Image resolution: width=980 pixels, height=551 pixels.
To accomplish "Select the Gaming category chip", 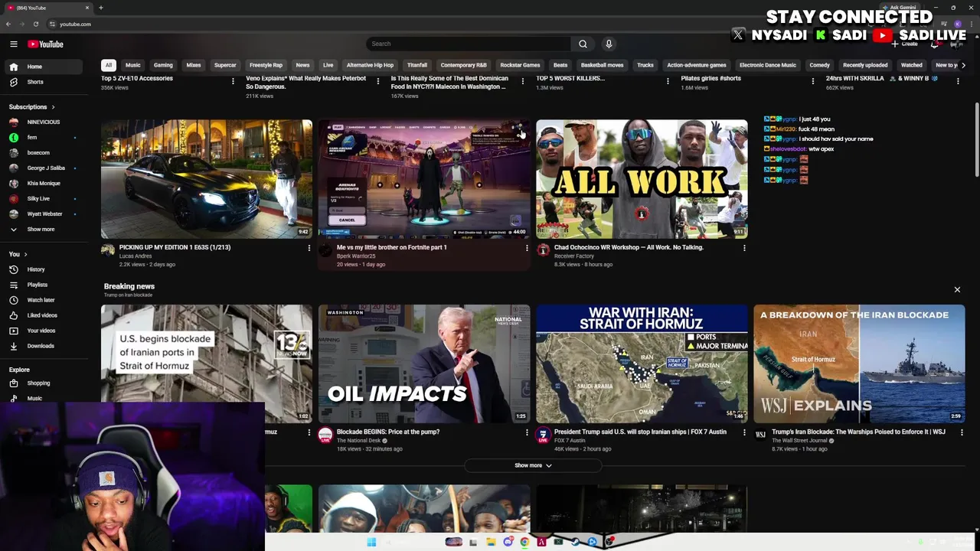I will (x=163, y=65).
